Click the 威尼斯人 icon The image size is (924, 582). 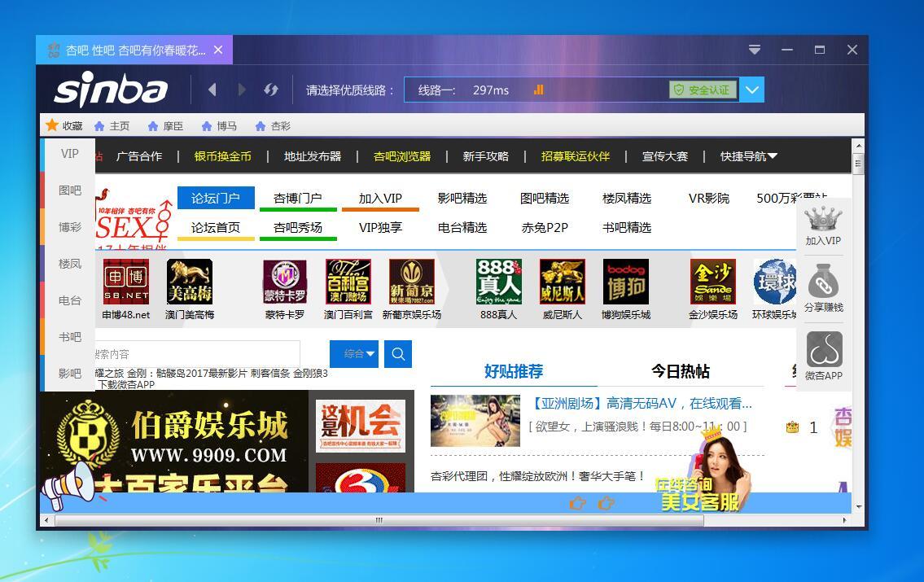point(563,282)
